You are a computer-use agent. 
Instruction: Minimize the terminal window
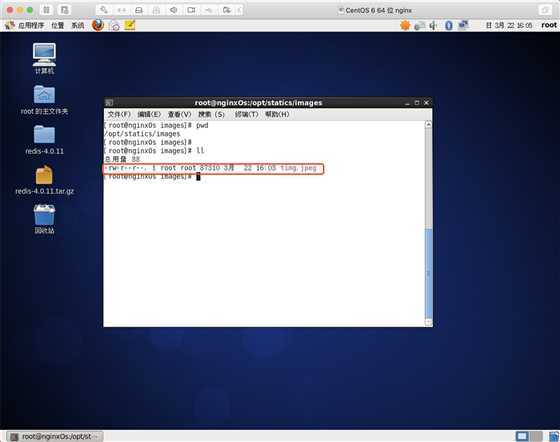click(x=407, y=103)
